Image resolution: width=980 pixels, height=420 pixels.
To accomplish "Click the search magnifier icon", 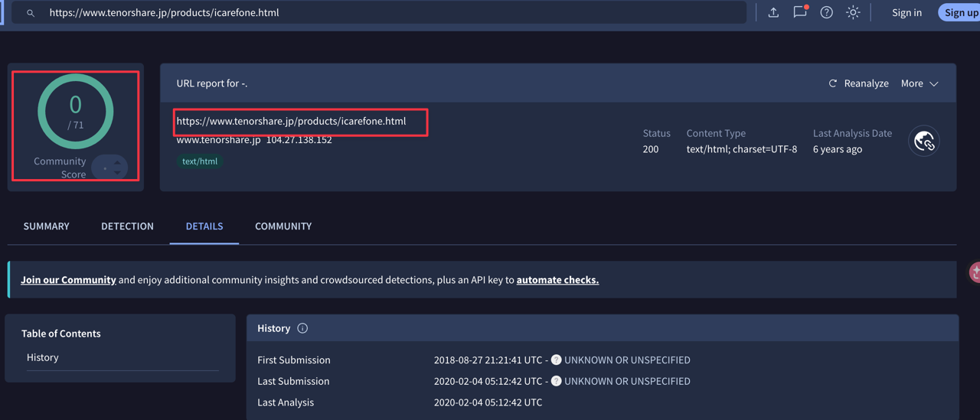I will (31, 13).
